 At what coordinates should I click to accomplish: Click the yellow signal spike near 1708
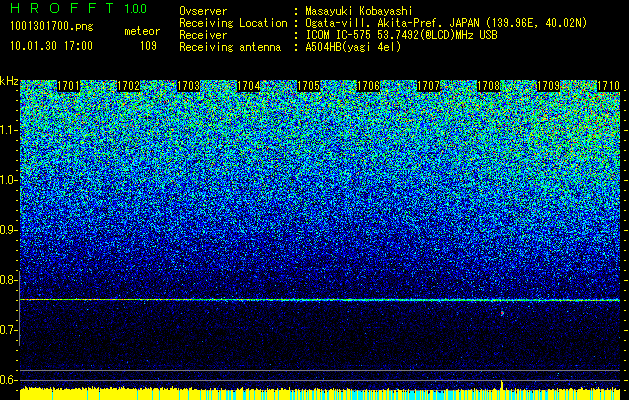click(x=501, y=384)
